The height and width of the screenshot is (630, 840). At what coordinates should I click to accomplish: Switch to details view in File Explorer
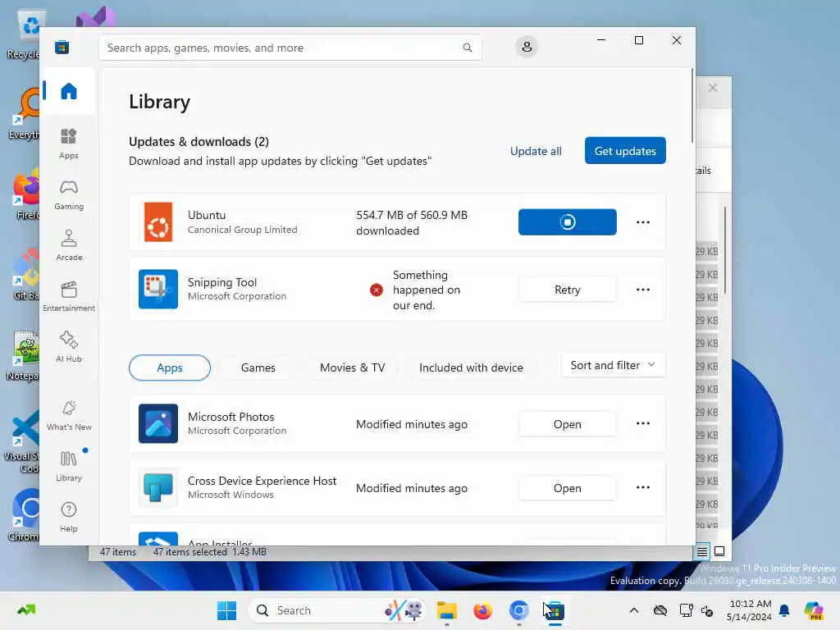click(x=702, y=551)
